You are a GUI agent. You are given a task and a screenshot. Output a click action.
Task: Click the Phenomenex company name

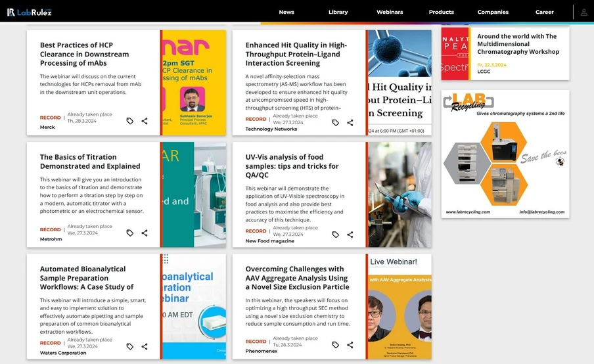[x=262, y=351]
